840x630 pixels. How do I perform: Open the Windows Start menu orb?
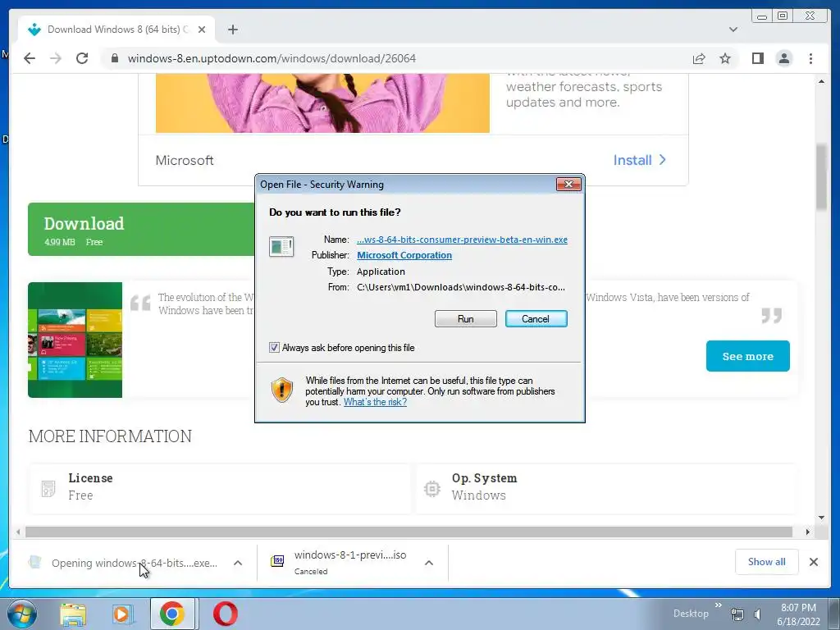coord(22,614)
